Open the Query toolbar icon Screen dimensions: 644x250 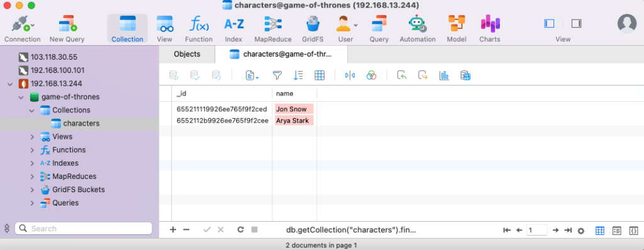pos(379,29)
